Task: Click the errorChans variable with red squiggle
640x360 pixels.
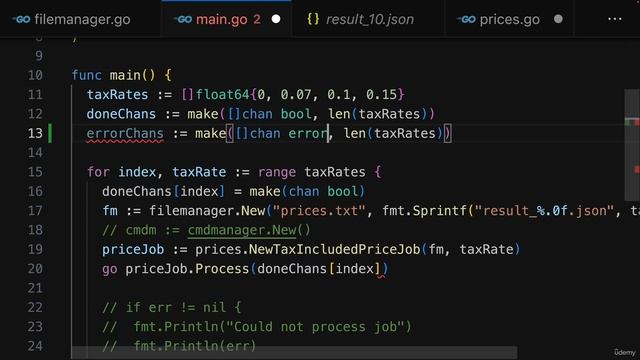Action: click(125, 133)
